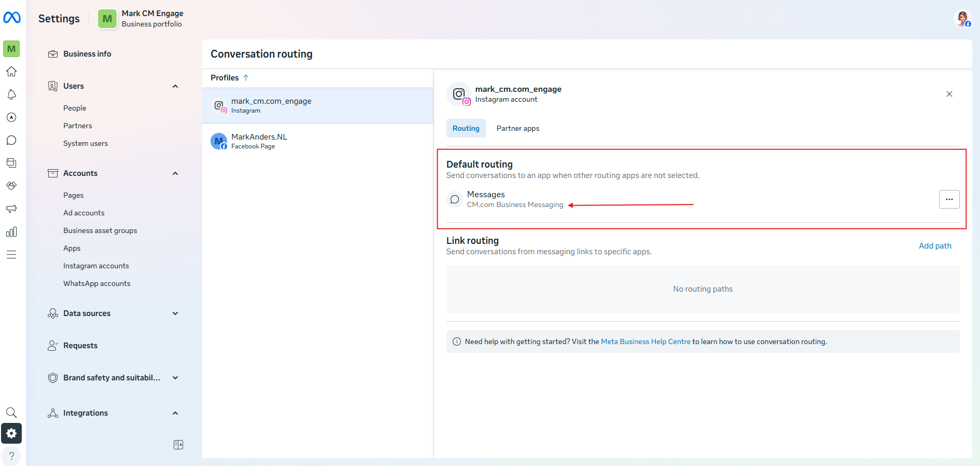Screen dimensions: 980x466
Task: Click the Integrations section label
Action: coord(86,413)
